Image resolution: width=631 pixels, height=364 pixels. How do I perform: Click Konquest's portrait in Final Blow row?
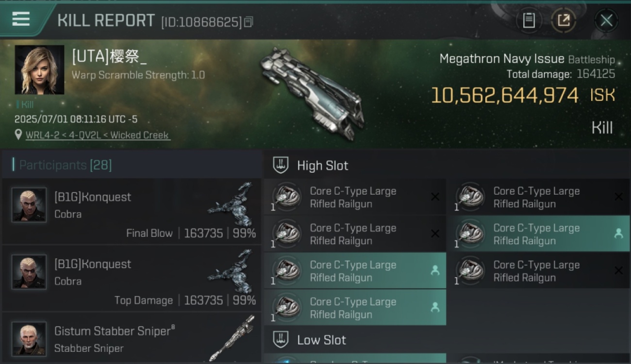click(x=29, y=204)
